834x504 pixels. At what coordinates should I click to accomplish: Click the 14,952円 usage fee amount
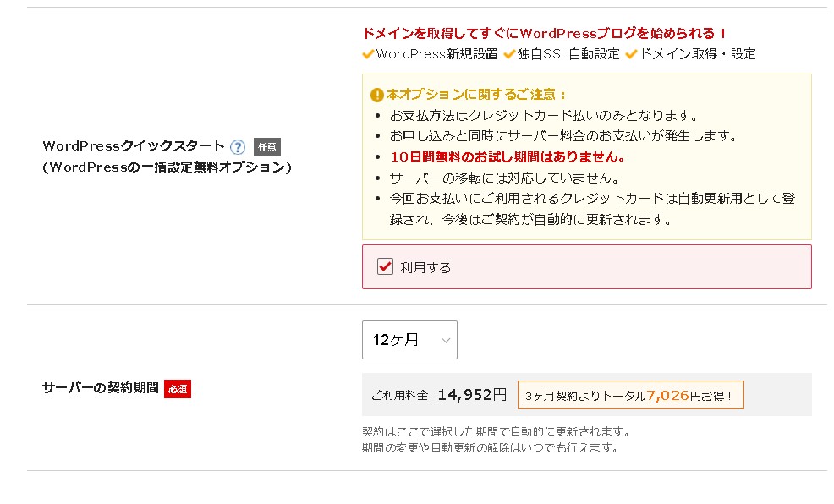tap(472, 394)
